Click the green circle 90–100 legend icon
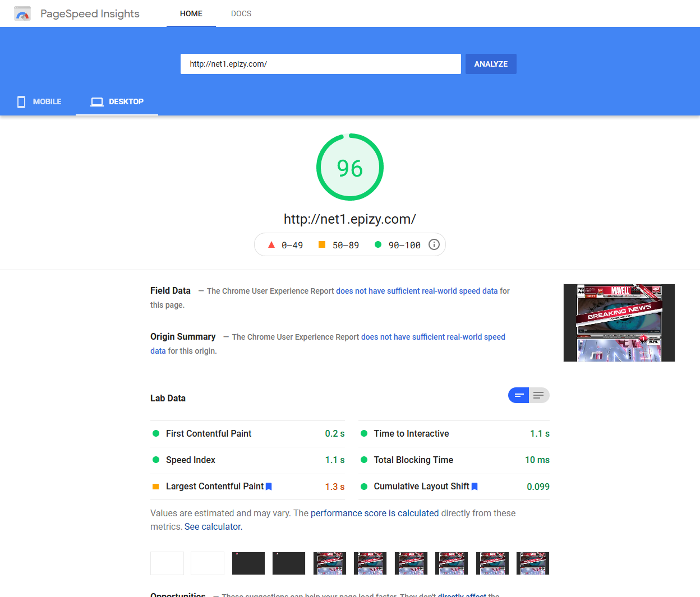700x597 pixels. [378, 244]
